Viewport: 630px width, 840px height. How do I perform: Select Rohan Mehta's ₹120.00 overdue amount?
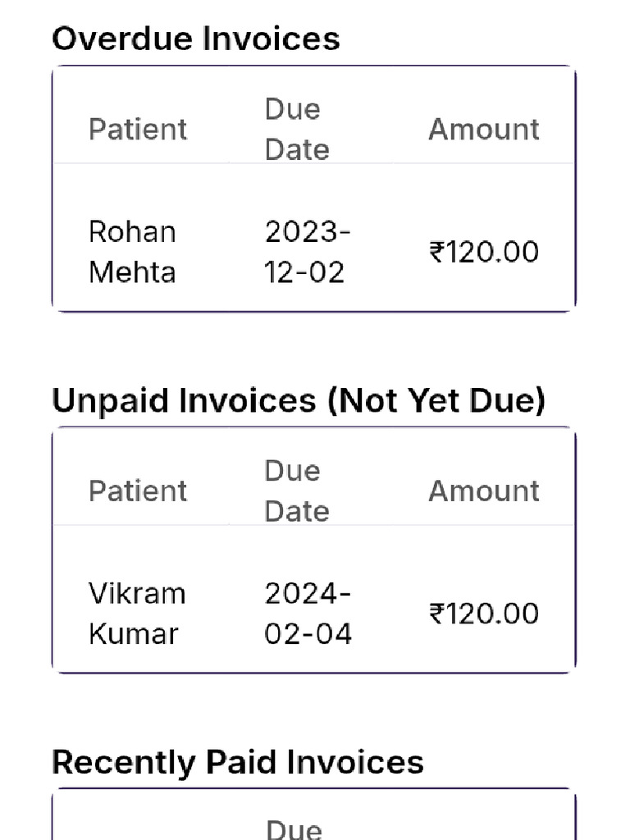click(x=483, y=252)
